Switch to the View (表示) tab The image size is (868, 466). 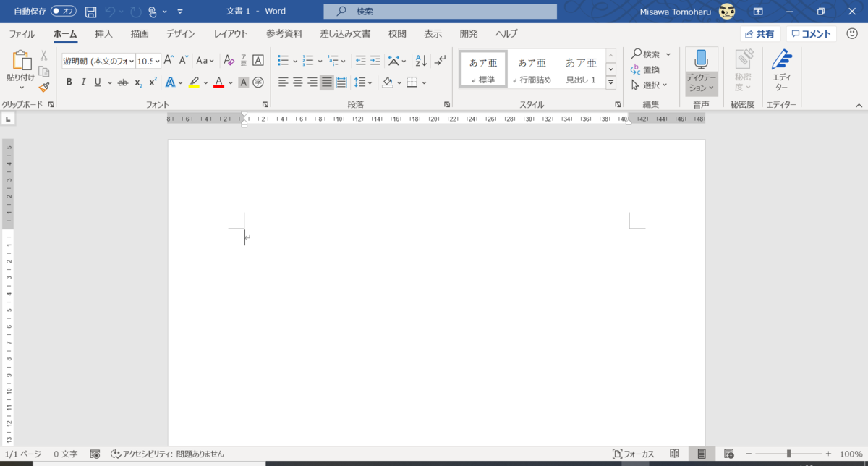coord(433,34)
